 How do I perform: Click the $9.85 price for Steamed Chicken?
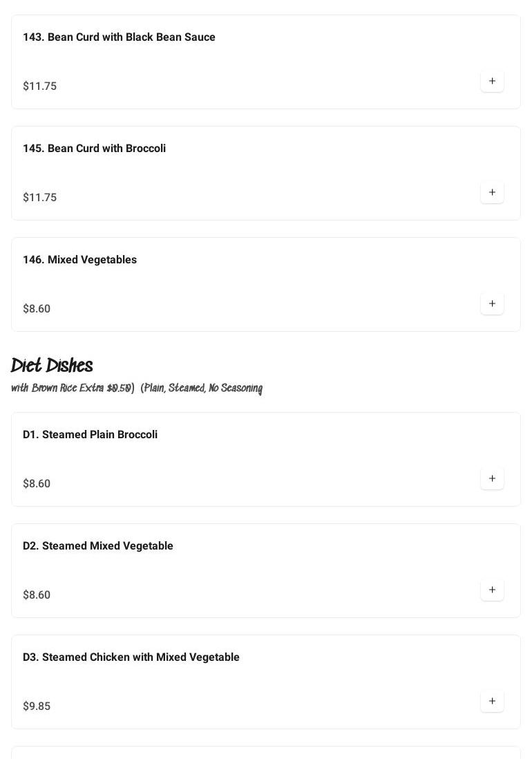click(37, 706)
